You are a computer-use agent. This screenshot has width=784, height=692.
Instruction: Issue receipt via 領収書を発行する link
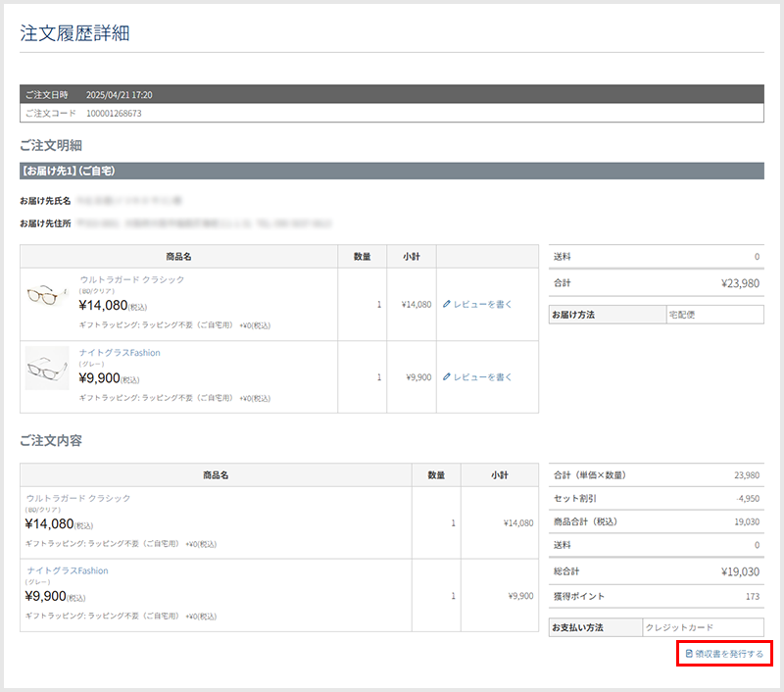pos(729,653)
